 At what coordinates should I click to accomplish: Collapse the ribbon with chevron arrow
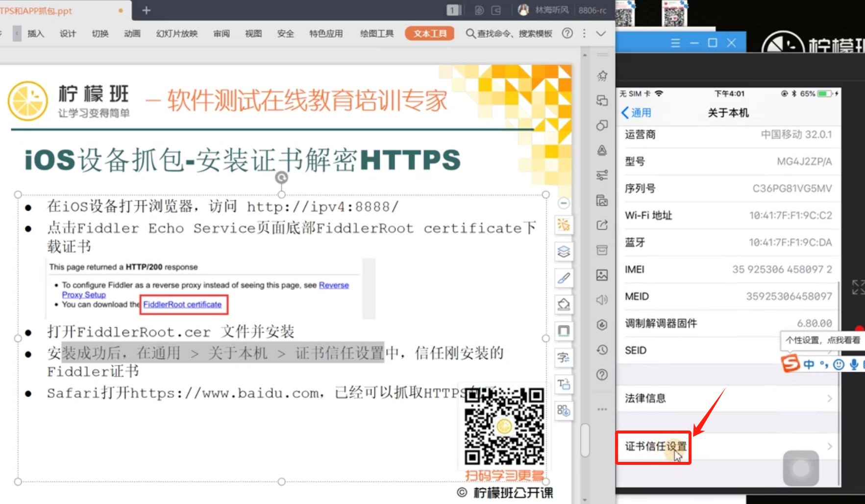pyautogui.click(x=601, y=33)
